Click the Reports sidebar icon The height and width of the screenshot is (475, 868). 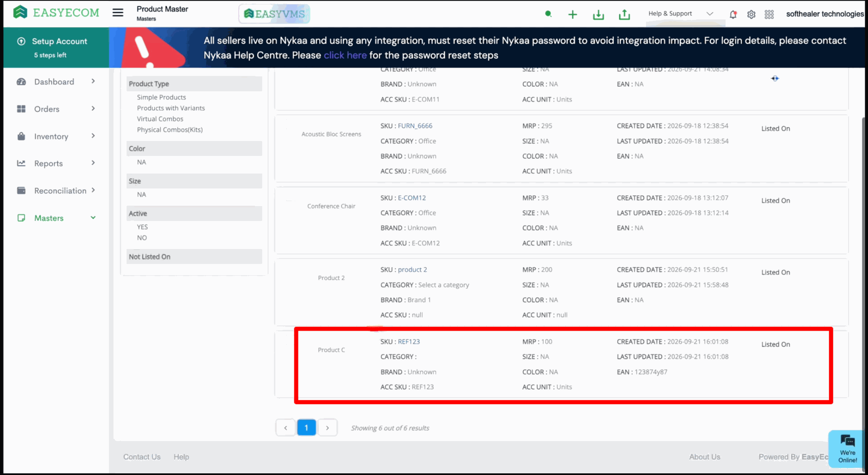click(21, 163)
